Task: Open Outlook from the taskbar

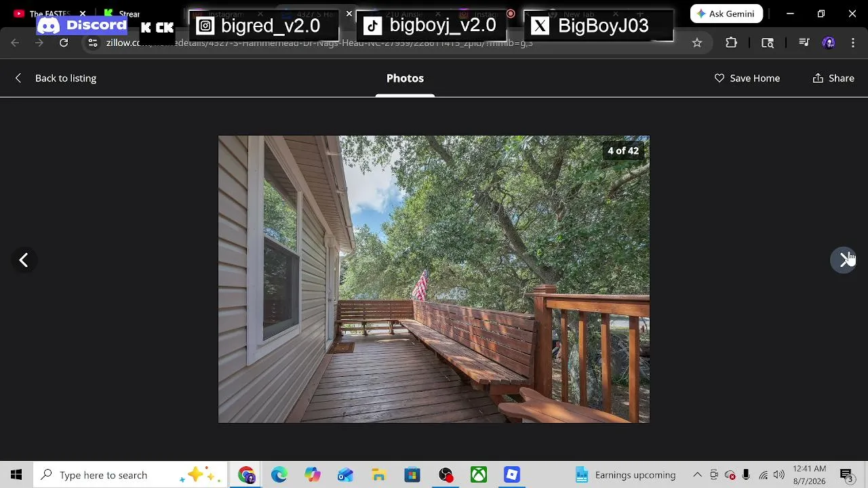Action: click(346, 475)
